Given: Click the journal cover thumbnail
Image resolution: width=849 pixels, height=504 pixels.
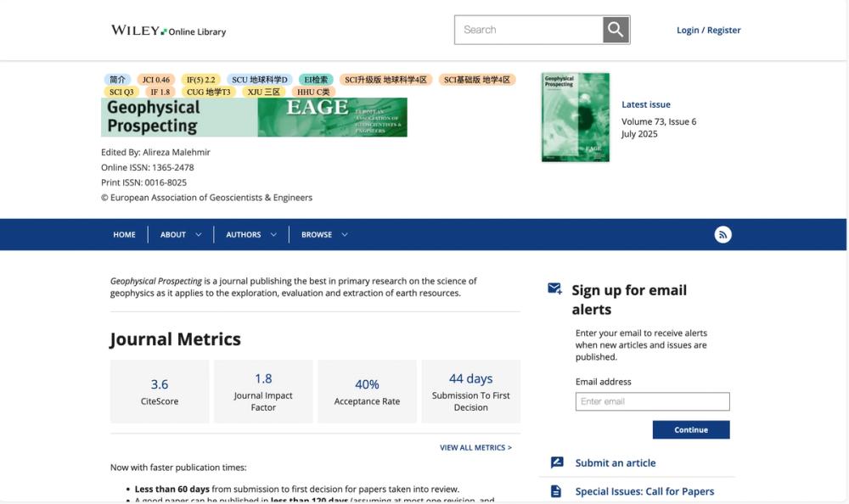Looking at the screenshot, I should [x=576, y=117].
